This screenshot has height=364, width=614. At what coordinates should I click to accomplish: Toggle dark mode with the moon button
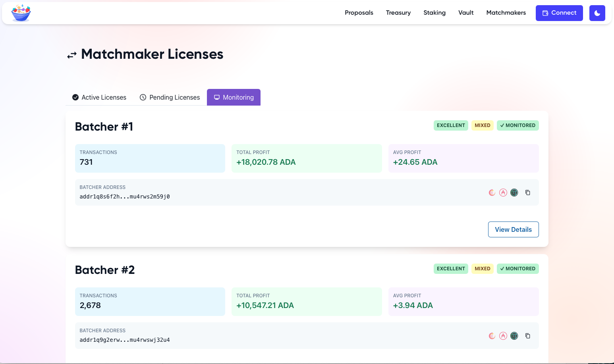pyautogui.click(x=597, y=13)
